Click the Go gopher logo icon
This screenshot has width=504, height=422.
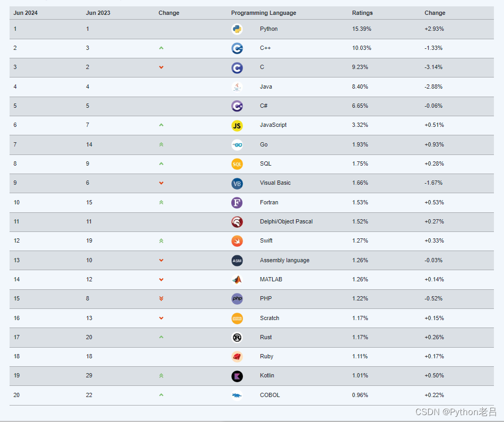point(237,145)
